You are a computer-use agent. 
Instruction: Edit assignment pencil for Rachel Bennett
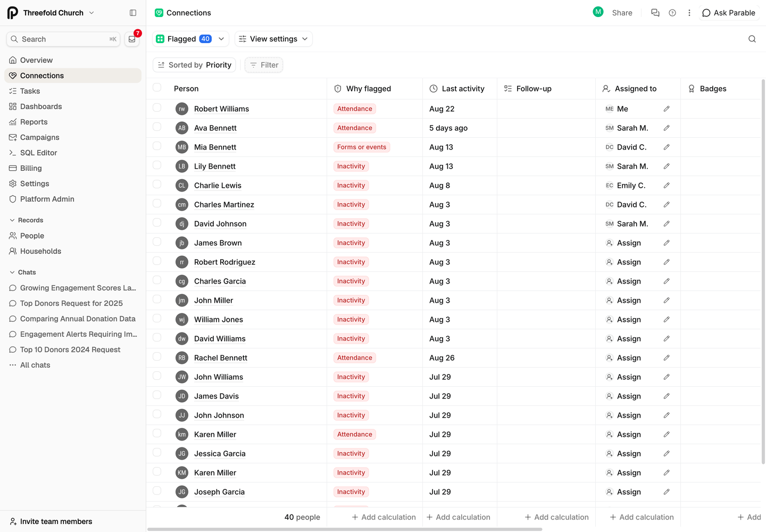(x=667, y=358)
